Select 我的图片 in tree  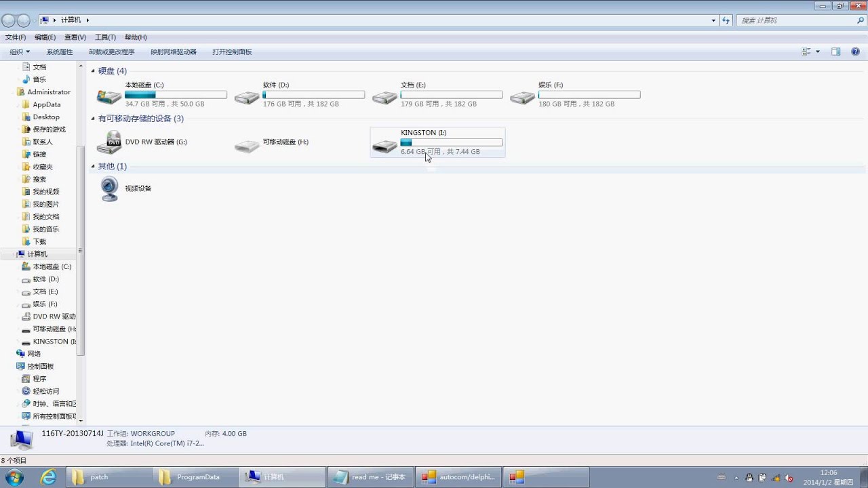(46, 204)
